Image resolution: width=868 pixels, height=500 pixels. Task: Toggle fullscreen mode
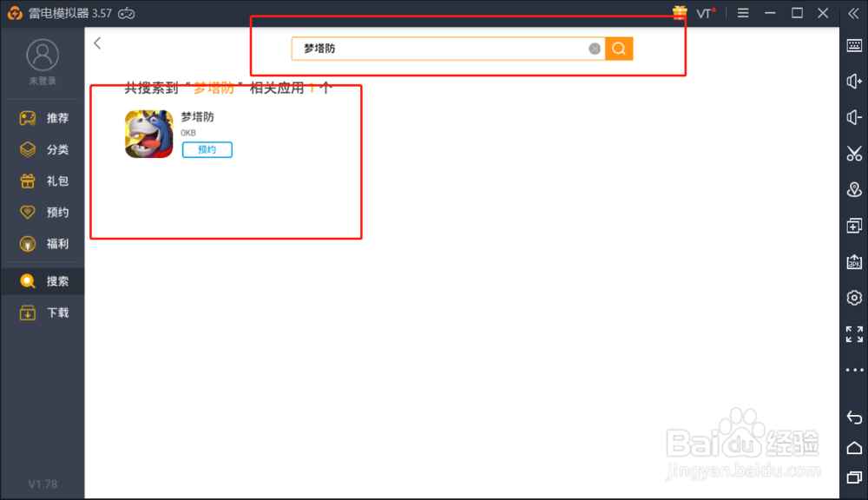(854, 334)
